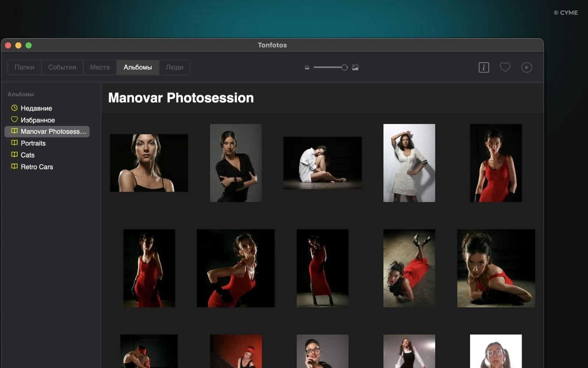Open the Избранное album

pos(47,120)
